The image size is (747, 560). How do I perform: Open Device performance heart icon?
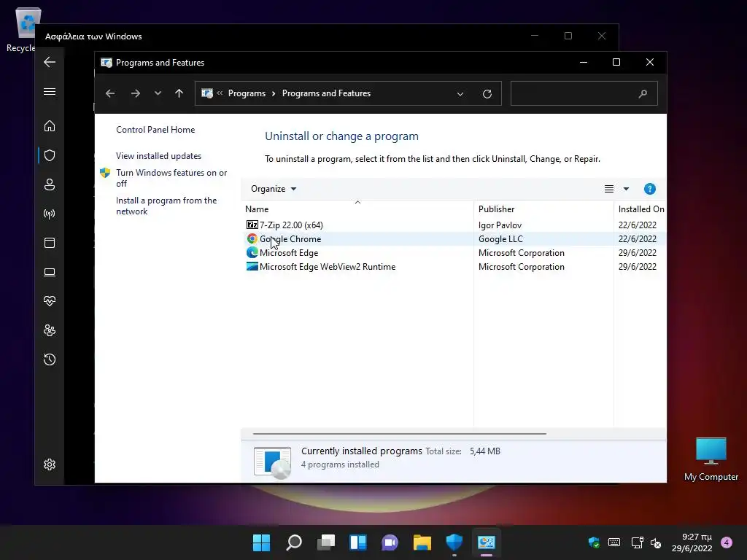50,301
